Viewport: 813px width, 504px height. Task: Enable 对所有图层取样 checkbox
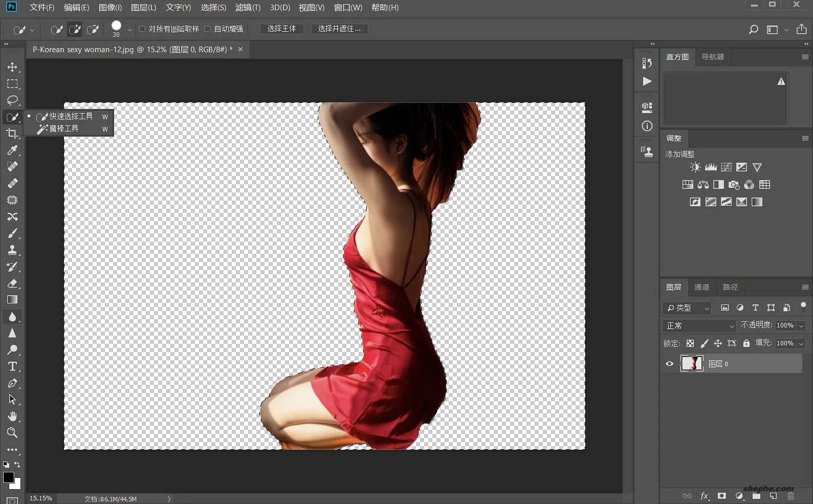tap(142, 29)
